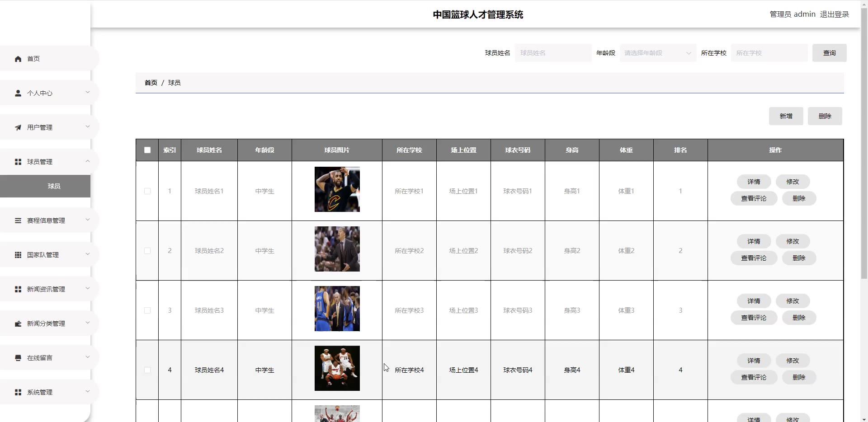The image size is (868, 422).
Task: Click the grid icon for 新闻资讯管理
Action: click(x=18, y=289)
